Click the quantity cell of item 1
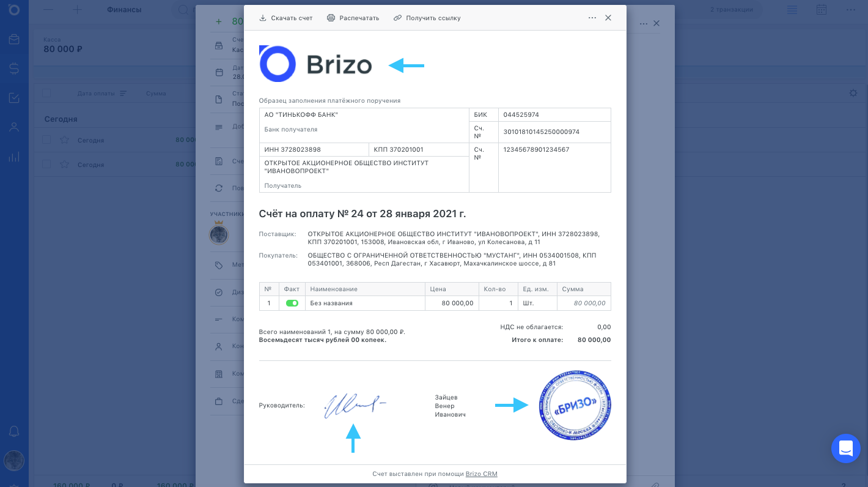Image resolution: width=868 pixels, height=487 pixels. pos(498,303)
